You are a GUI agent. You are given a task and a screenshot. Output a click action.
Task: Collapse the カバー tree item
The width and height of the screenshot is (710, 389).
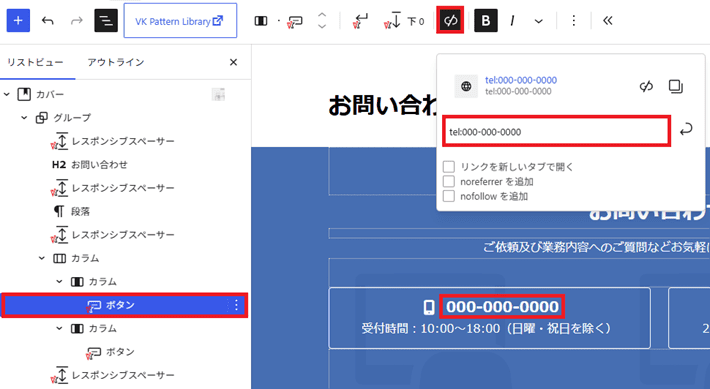[x=7, y=94]
